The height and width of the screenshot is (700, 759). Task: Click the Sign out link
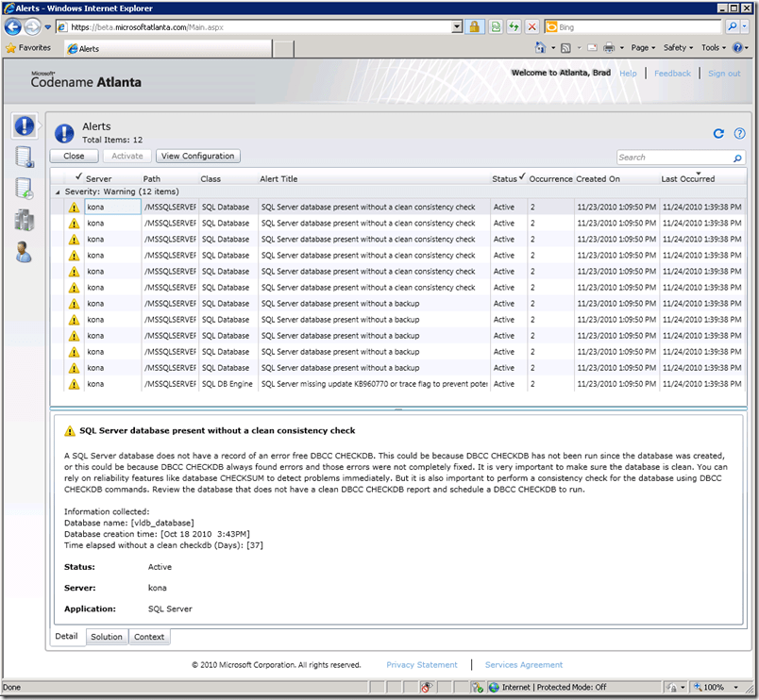coord(724,74)
